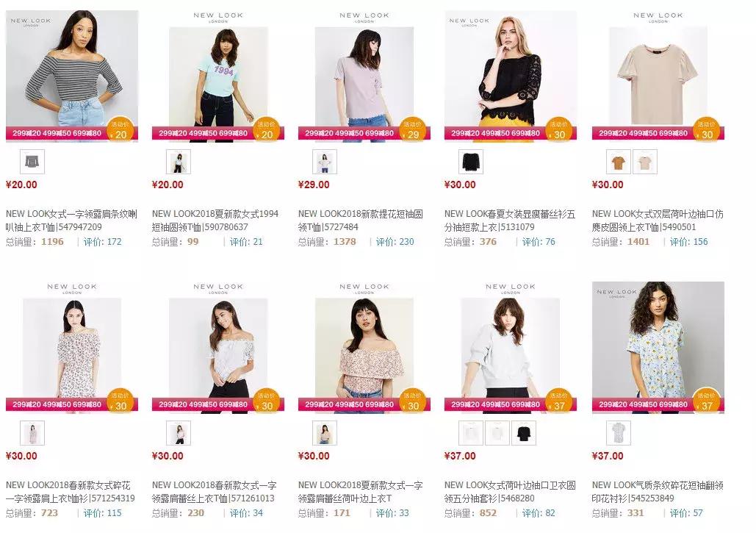Click the ¥29.00 price of jacquard tee
This screenshot has width=756, height=533.
314,185
